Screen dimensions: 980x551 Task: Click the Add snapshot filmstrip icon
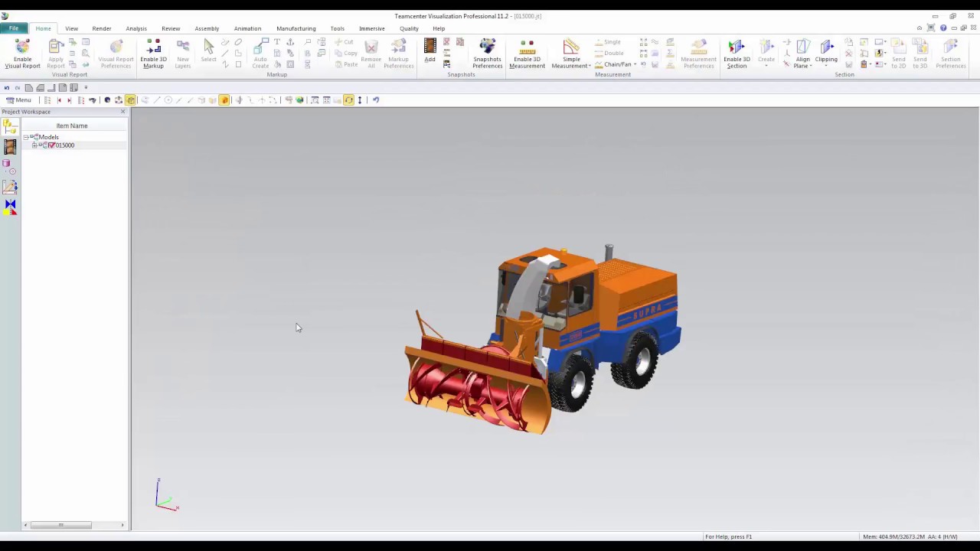point(430,47)
